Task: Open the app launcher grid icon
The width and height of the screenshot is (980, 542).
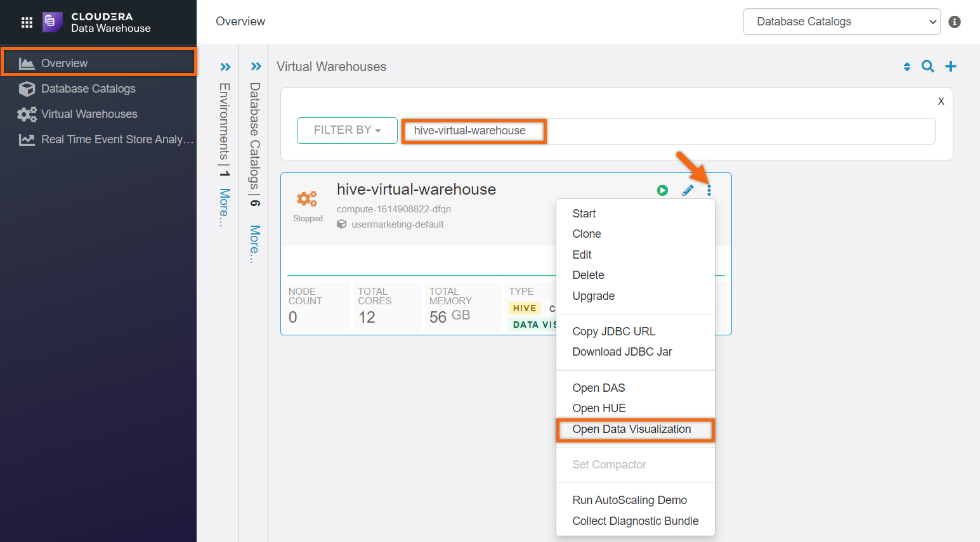Action: click(27, 22)
